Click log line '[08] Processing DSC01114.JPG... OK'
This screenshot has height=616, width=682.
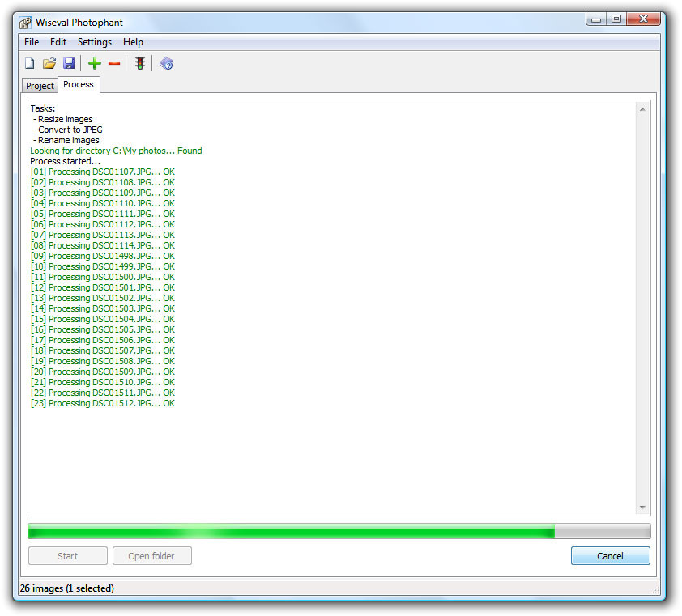(103, 245)
